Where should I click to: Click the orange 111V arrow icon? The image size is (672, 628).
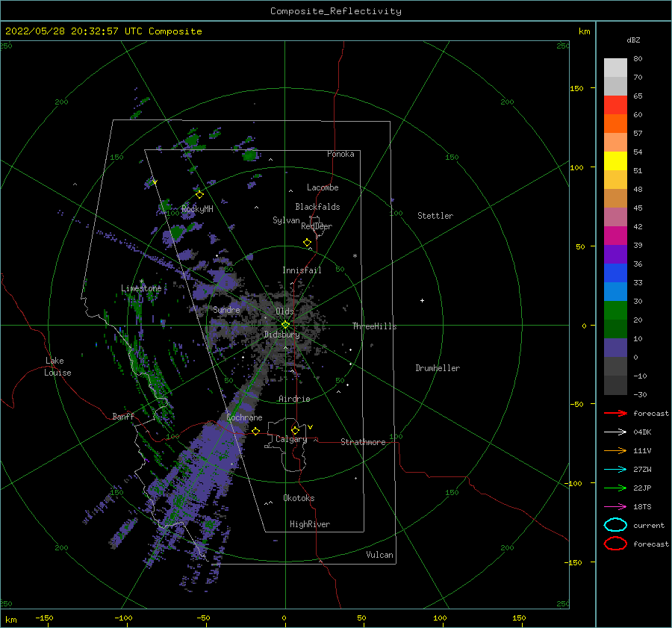point(615,450)
